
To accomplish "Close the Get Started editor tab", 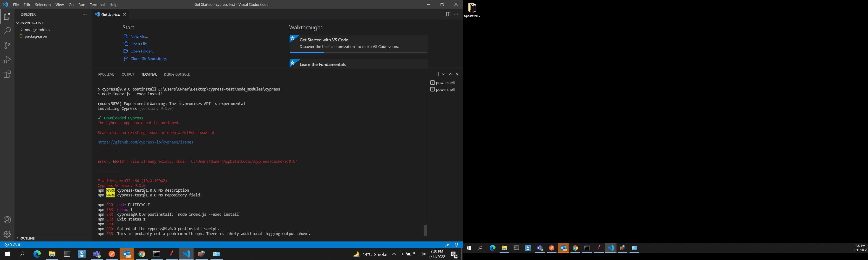I will pyautogui.click(x=125, y=14).
